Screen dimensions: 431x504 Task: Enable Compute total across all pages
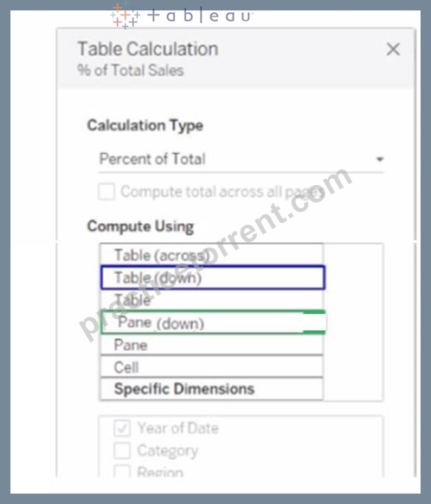[106, 192]
